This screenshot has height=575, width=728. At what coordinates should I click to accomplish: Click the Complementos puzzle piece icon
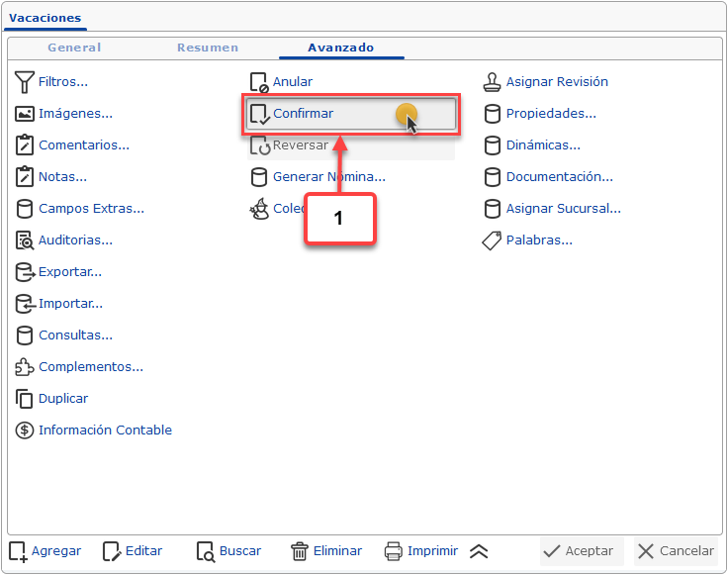tap(24, 367)
